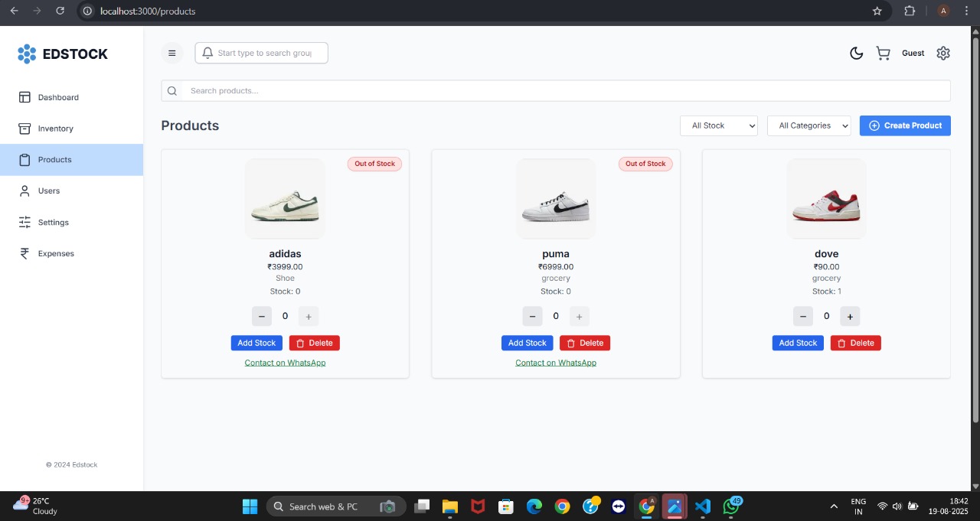
Task: Reload the page using the refresh icon
Action: click(60, 11)
